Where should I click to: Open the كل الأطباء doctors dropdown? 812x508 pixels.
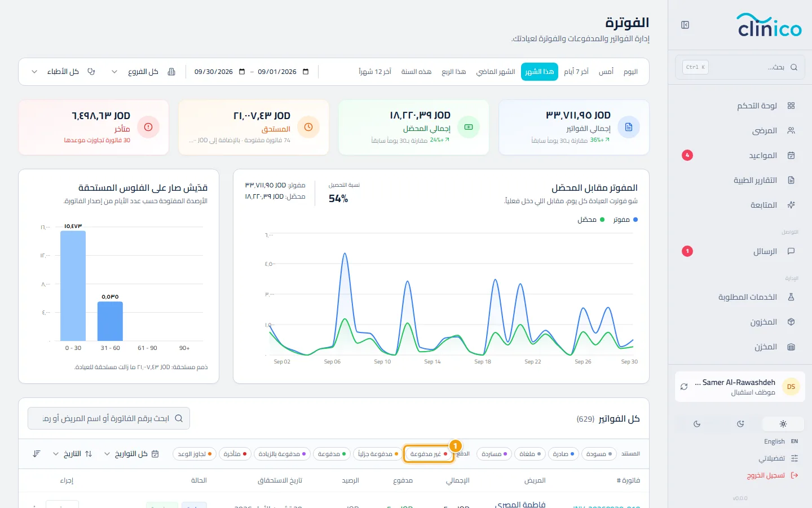pyautogui.click(x=63, y=72)
